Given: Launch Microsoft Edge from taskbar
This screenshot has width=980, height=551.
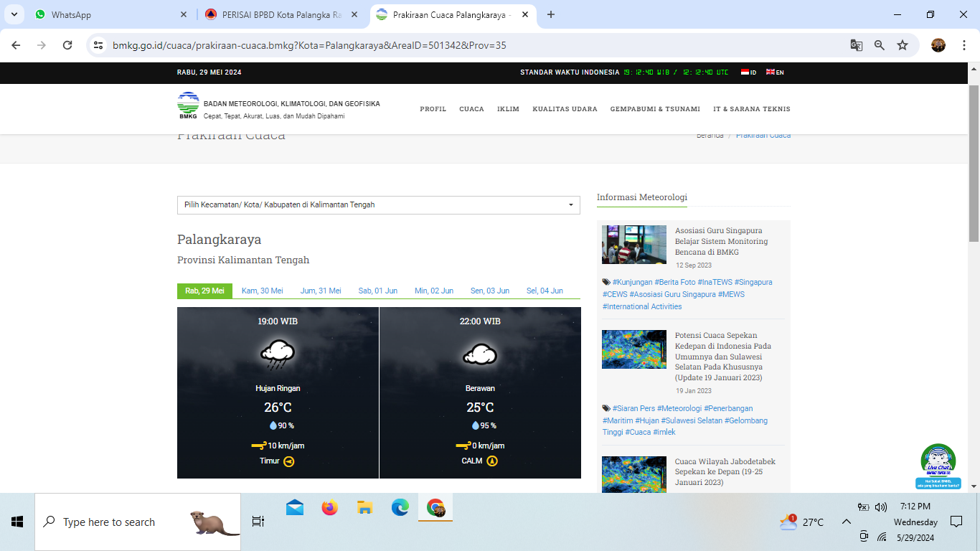Looking at the screenshot, I should 400,508.
